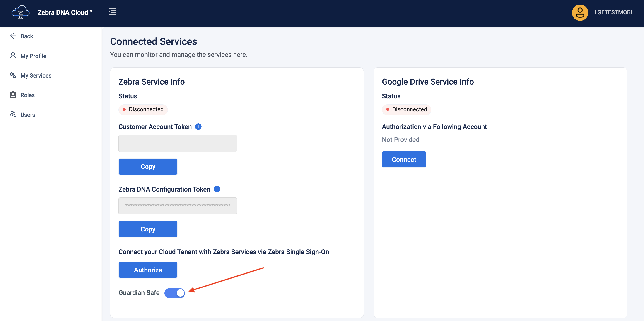Viewport: 644px width, 321px height.
Task: Toggle the Guardian Safe switch
Action: click(174, 293)
